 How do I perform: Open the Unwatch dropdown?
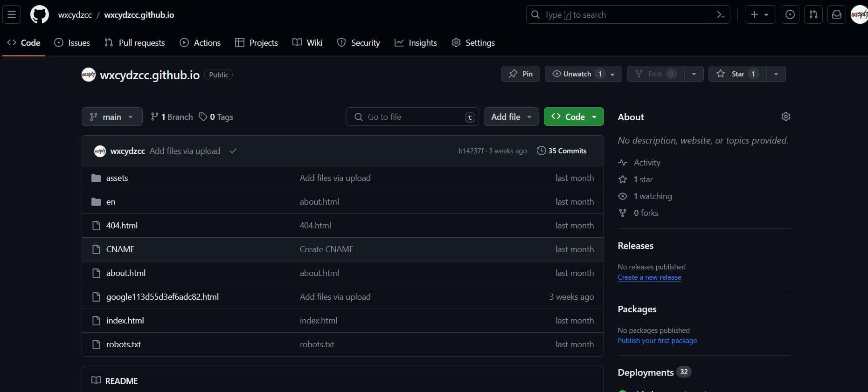583,74
